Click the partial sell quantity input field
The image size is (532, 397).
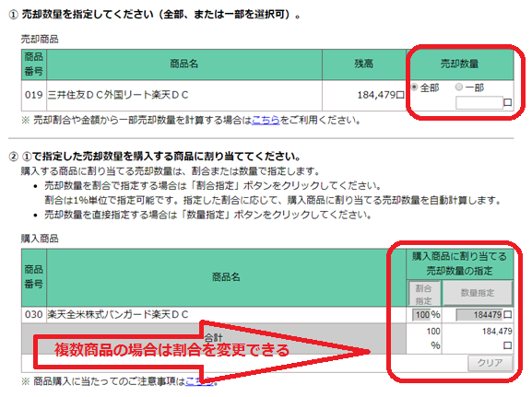coord(479,103)
